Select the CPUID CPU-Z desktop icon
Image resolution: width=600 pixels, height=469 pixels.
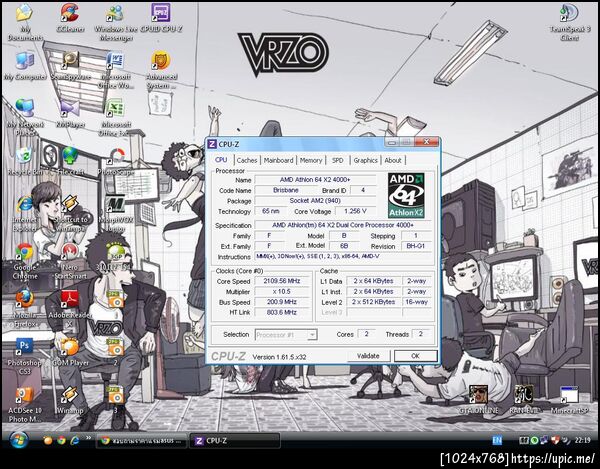tap(161, 18)
